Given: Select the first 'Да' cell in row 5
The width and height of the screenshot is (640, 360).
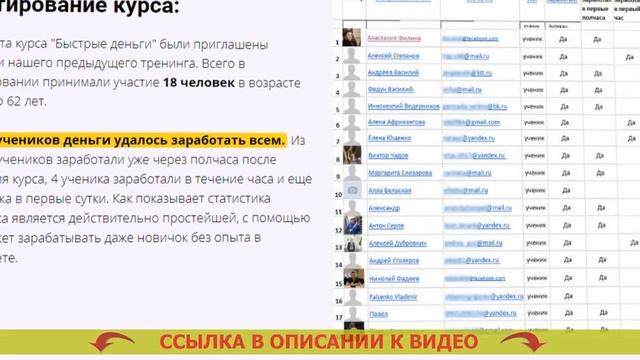Looking at the screenshot, I should point(564,107).
